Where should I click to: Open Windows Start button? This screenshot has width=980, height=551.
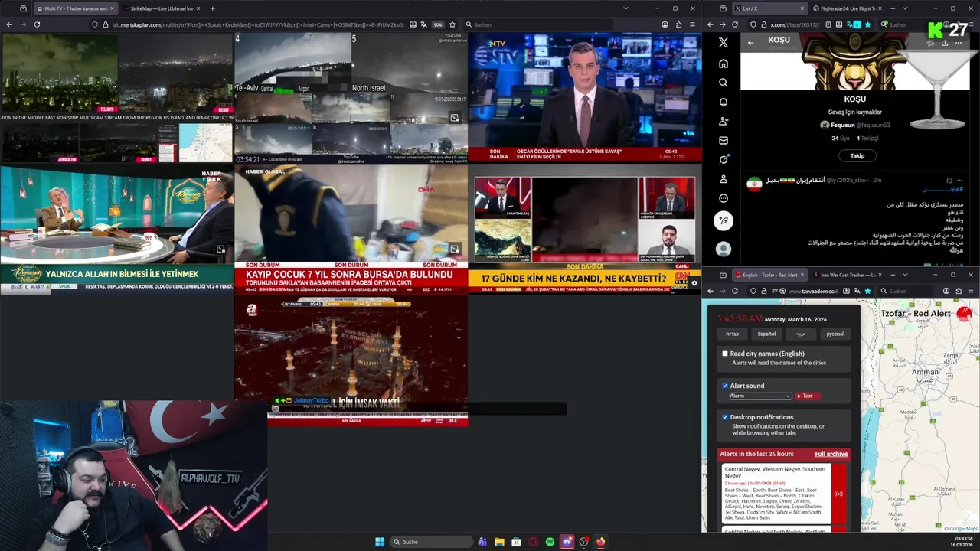(x=380, y=542)
